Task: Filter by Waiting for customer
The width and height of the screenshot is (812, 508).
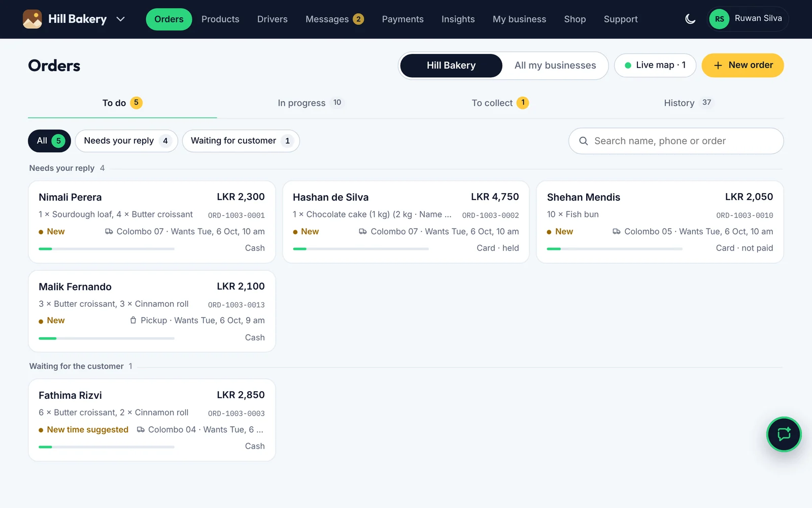Action: [x=241, y=141]
